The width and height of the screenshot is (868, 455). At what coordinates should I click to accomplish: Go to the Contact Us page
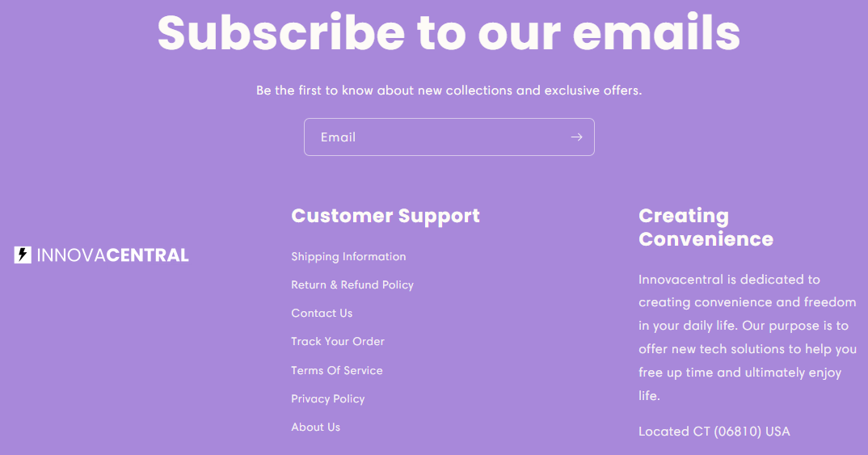coord(322,313)
